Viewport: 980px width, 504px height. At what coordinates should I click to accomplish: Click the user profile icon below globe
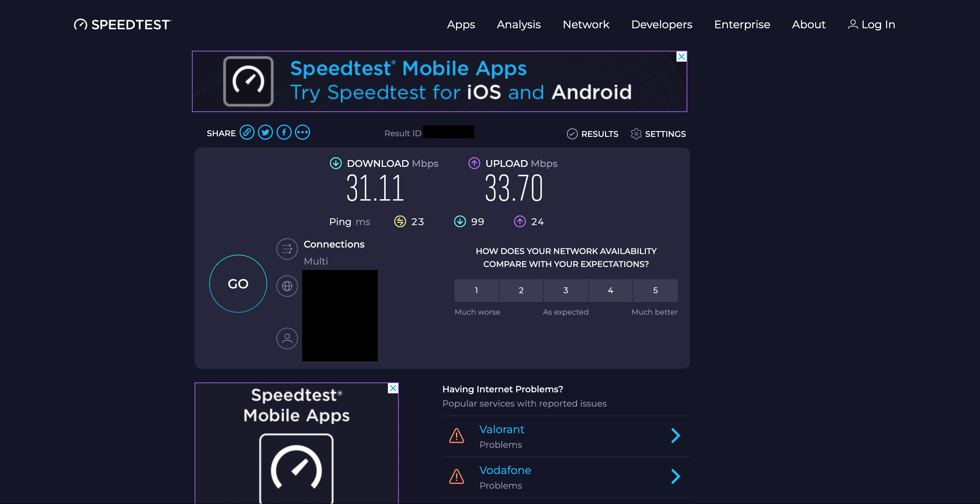(287, 338)
